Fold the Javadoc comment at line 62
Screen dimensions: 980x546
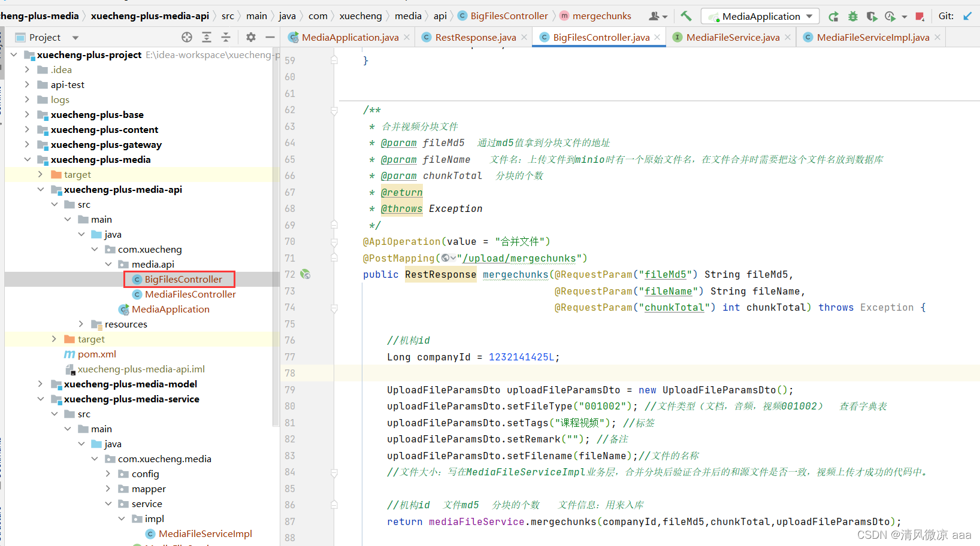click(x=334, y=110)
